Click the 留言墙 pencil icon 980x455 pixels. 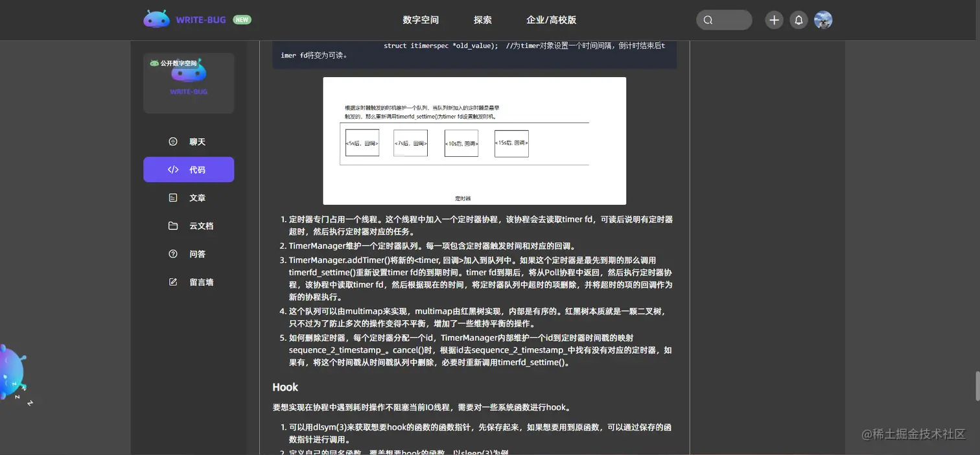[172, 281]
